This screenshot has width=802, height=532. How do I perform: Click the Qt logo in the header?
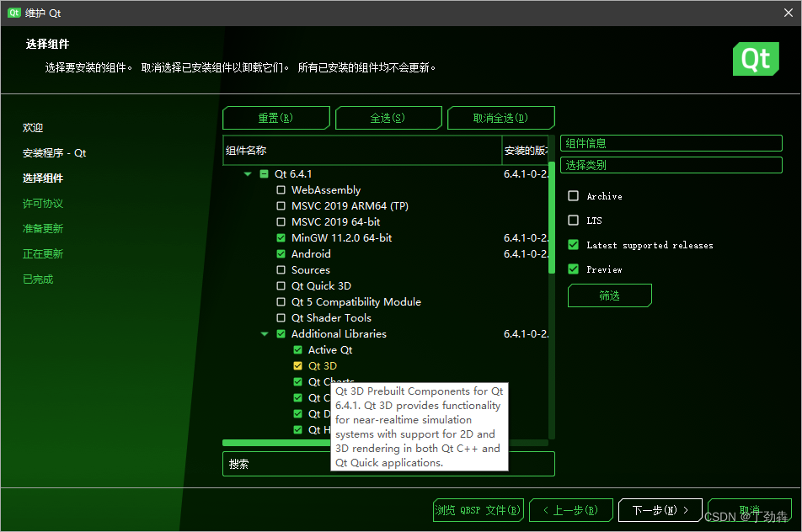[x=756, y=59]
